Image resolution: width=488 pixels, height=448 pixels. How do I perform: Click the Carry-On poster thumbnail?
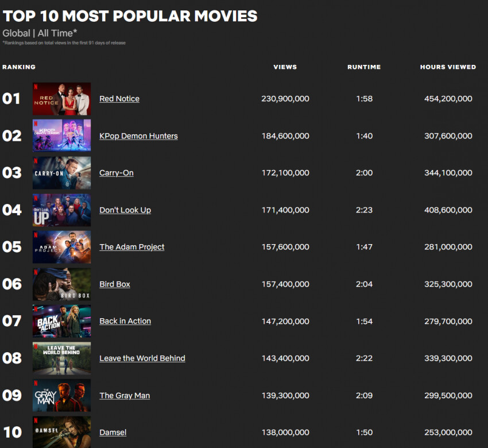pyautogui.click(x=61, y=173)
